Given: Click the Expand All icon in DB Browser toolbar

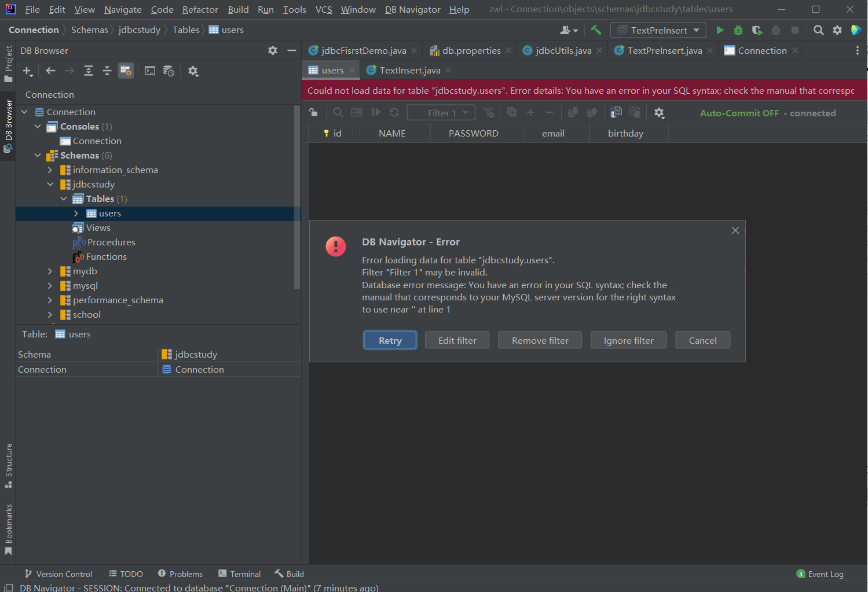Looking at the screenshot, I should pos(89,71).
